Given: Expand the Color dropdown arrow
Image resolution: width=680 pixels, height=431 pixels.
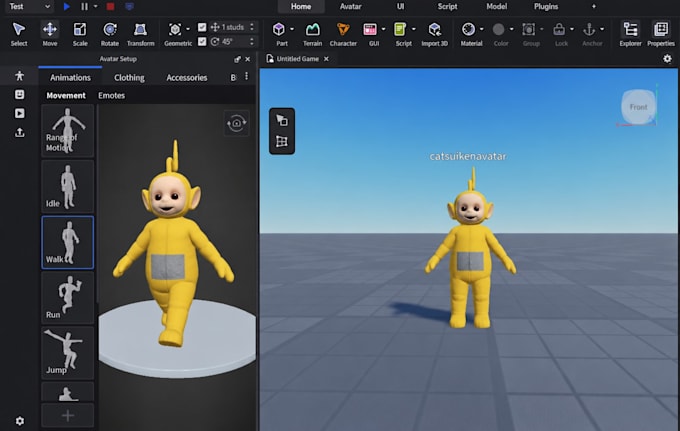Looking at the screenshot, I should 511,29.
